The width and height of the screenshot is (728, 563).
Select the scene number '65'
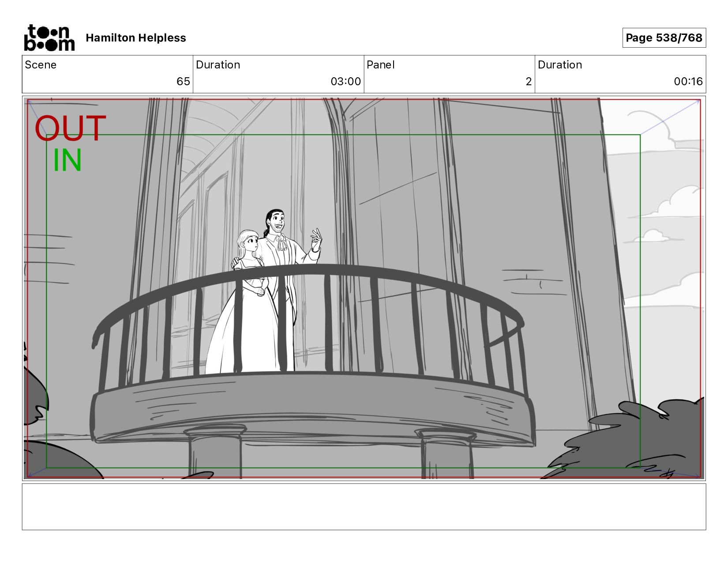click(x=183, y=81)
